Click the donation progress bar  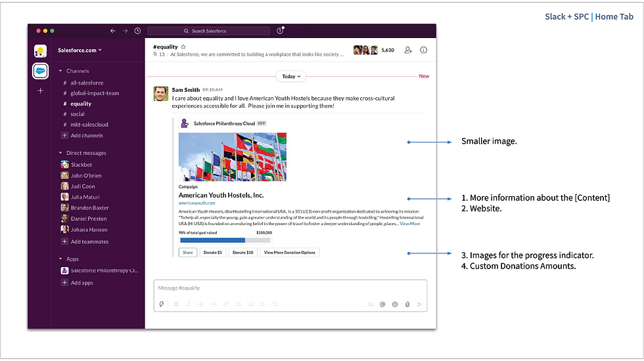click(x=225, y=240)
